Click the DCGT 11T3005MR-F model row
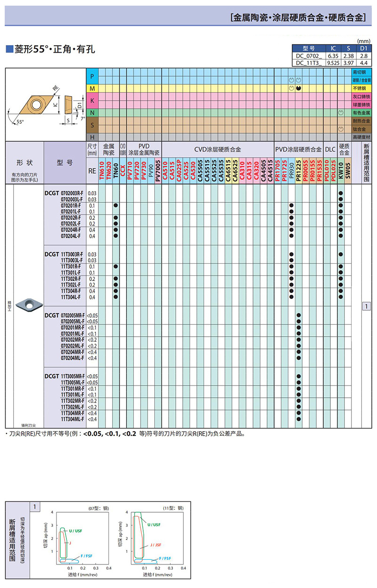The width and height of the screenshot is (377, 588). click(65, 376)
